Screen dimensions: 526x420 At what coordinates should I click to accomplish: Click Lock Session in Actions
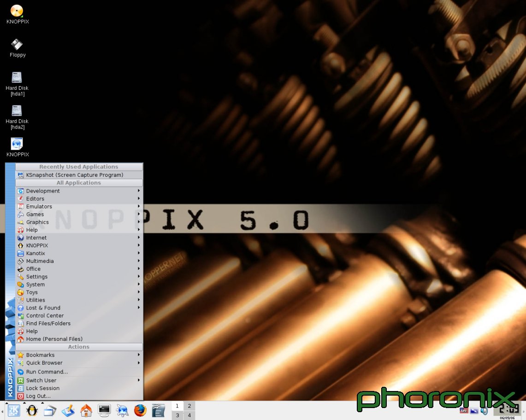pos(42,388)
